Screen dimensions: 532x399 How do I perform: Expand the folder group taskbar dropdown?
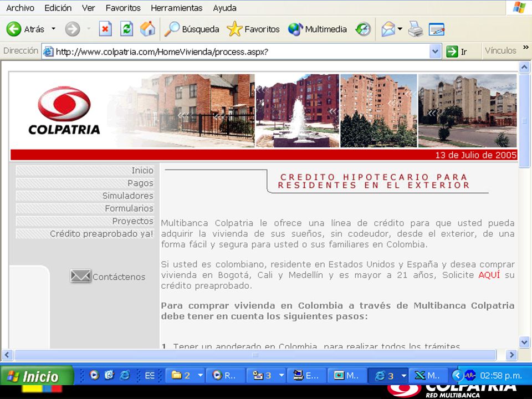click(200, 376)
